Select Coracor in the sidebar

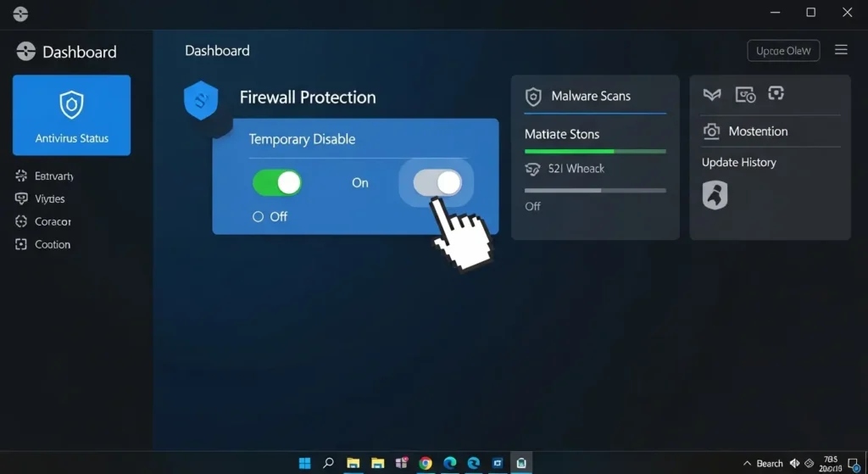53,221
